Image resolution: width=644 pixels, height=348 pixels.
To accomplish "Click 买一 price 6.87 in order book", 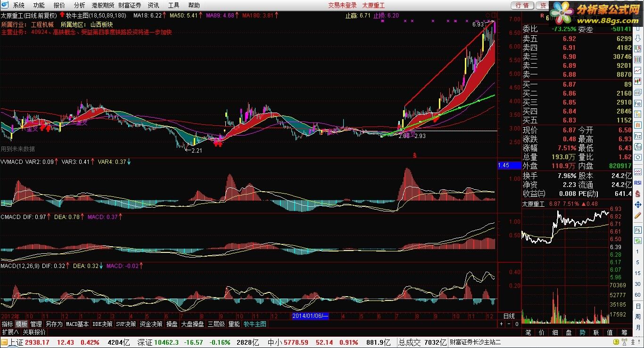I will pyautogui.click(x=569, y=84).
